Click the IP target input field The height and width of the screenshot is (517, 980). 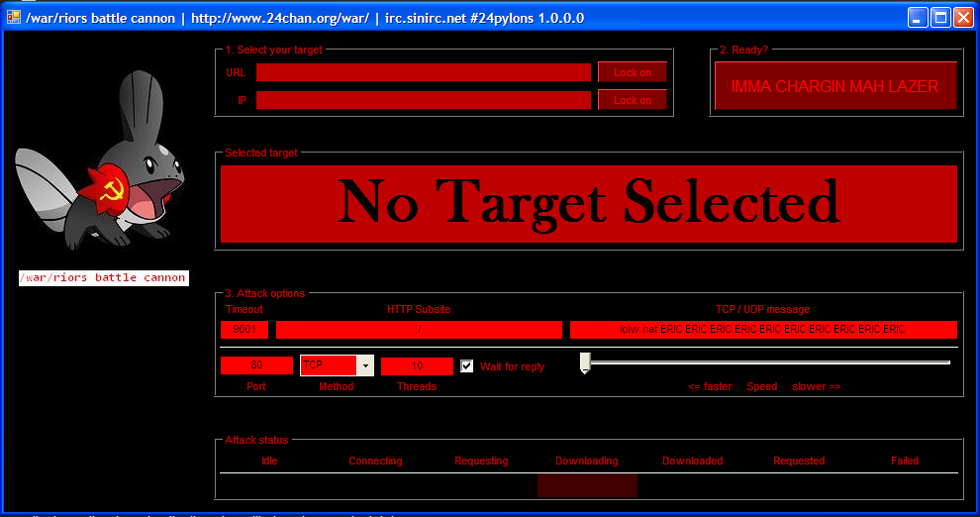(x=423, y=100)
